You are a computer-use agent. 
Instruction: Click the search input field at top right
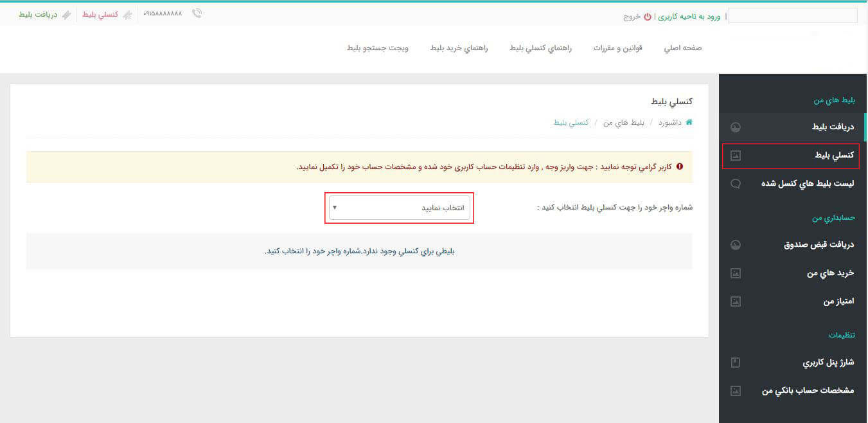pos(792,15)
